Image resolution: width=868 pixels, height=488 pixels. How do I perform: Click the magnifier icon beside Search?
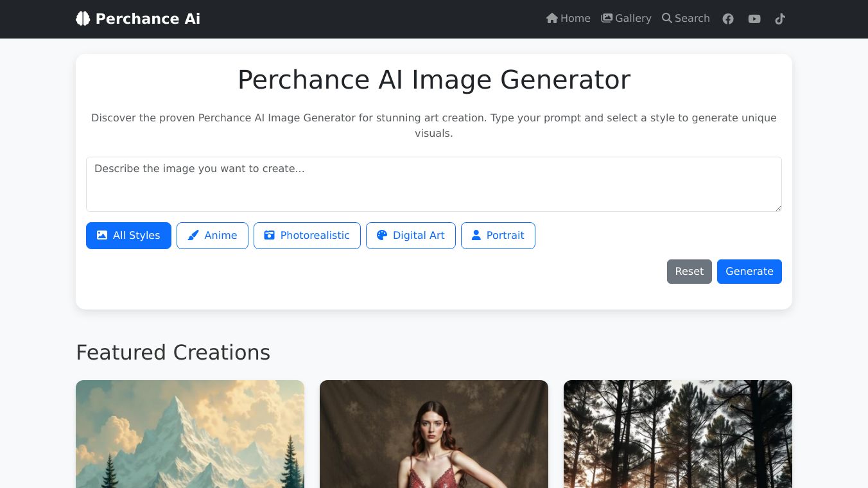(667, 19)
